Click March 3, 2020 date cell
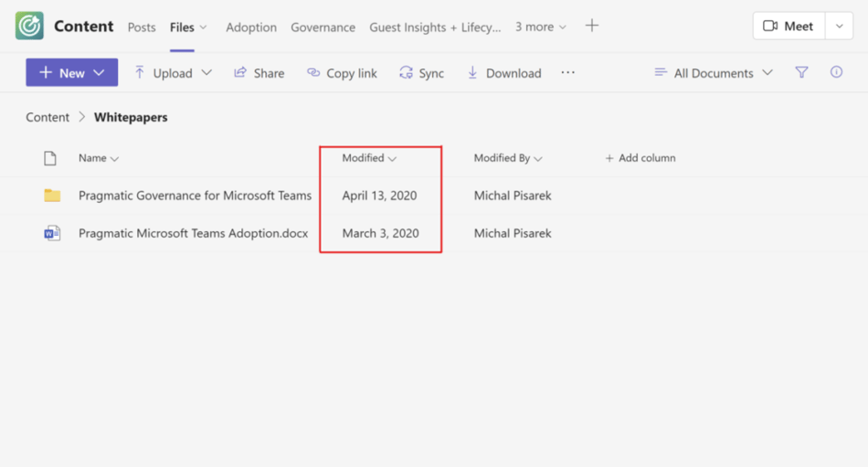This screenshot has width=868, height=467. click(380, 233)
